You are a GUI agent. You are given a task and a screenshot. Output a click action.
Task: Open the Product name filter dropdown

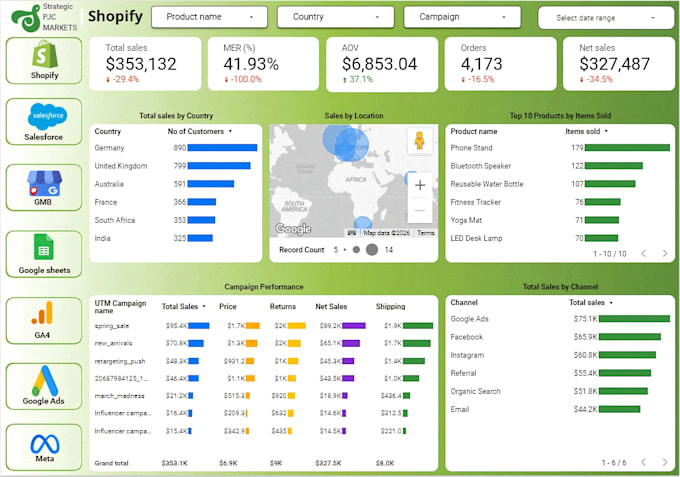point(209,17)
